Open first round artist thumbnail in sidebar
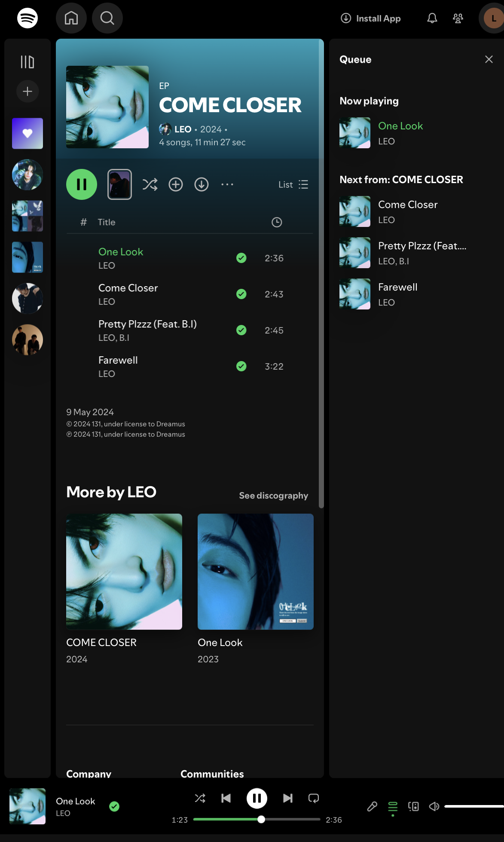Viewport: 504px width, 842px height. click(27, 175)
